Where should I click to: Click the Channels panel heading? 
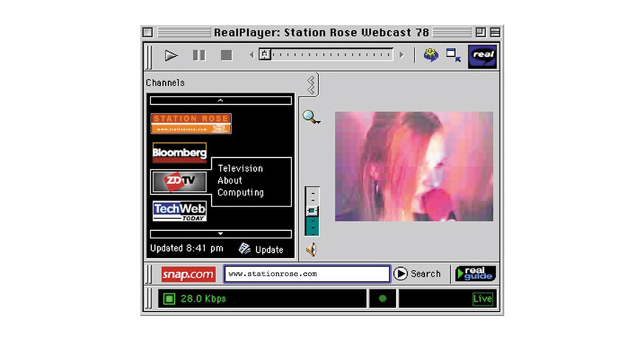[x=165, y=83]
